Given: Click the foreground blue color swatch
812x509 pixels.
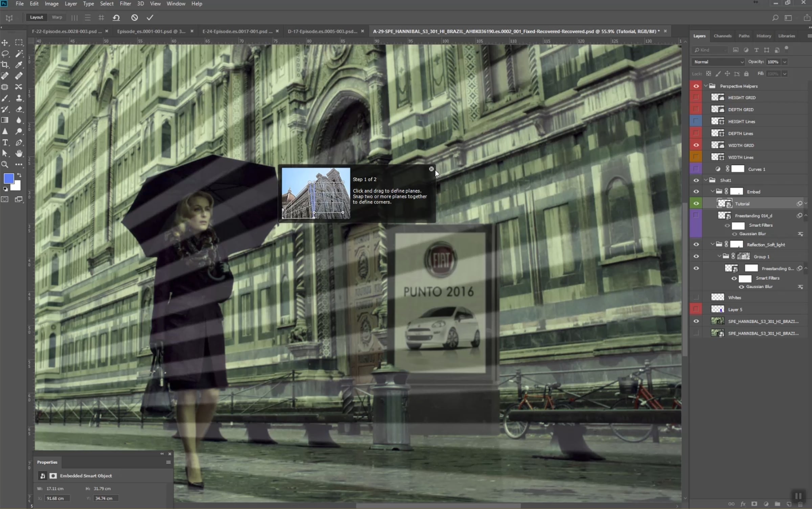Looking at the screenshot, I should (x=9, y=178).
